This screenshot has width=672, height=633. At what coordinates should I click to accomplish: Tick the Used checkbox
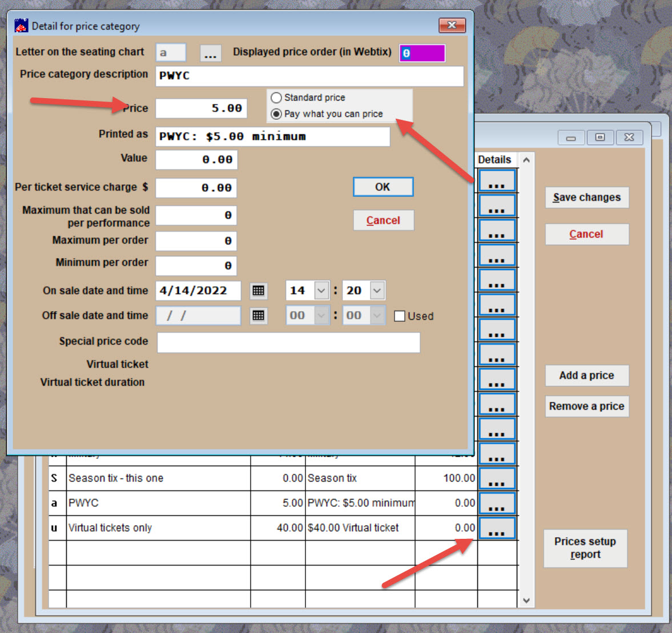(x=400, y=316)
